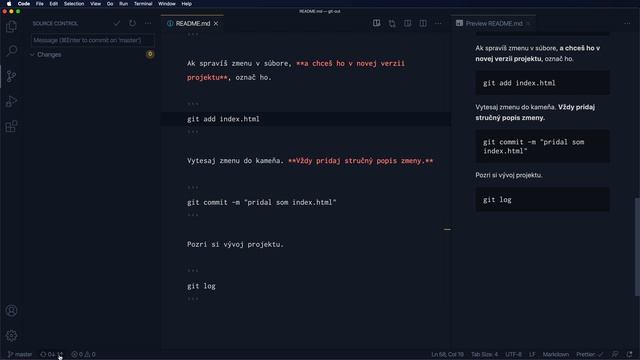
Task: Click the 'git commit -m' line in editor
Action: pos(262,202)
